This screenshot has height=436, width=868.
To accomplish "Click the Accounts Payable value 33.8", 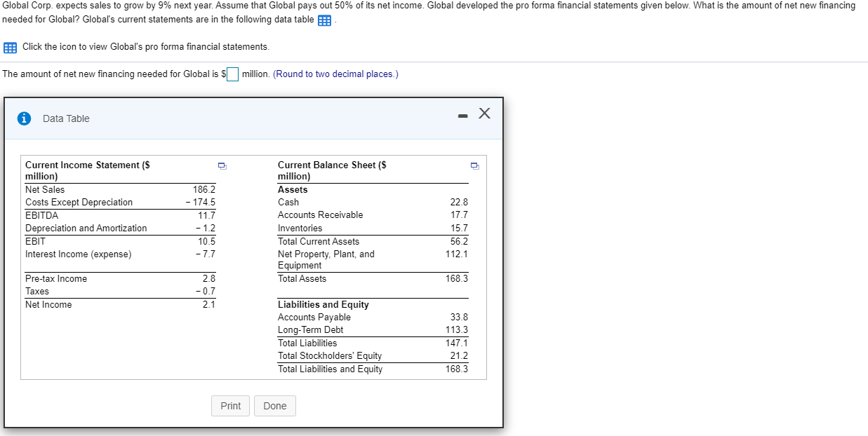I will click(x=459, y=318).
